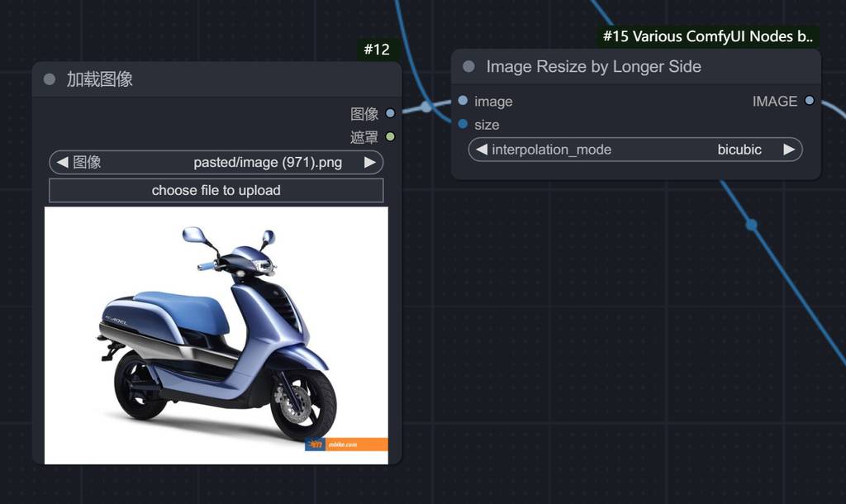Switch to next interpolation_mode using right arrow
The height and width of the screenshot is (504, 846).
789,150
